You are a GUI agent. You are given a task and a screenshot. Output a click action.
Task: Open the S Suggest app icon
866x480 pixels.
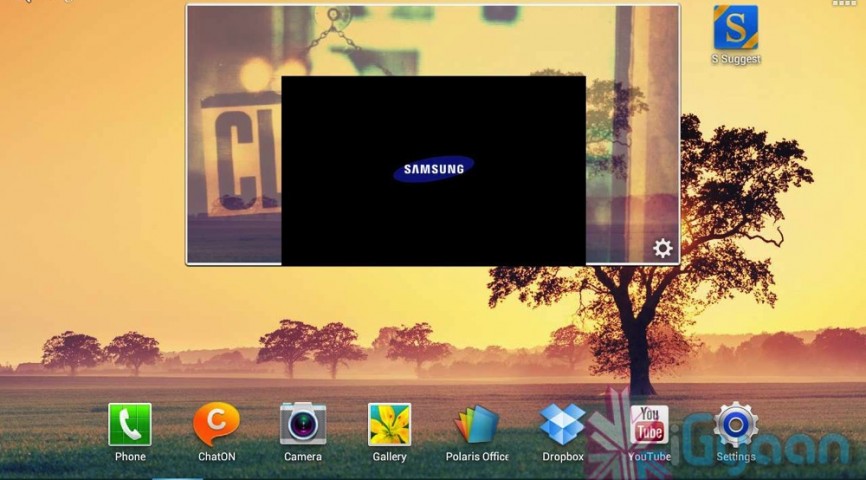735,27
